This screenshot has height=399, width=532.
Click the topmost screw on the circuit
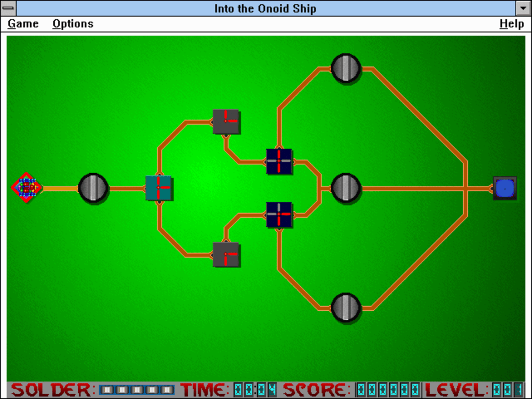tap(346, 68)
